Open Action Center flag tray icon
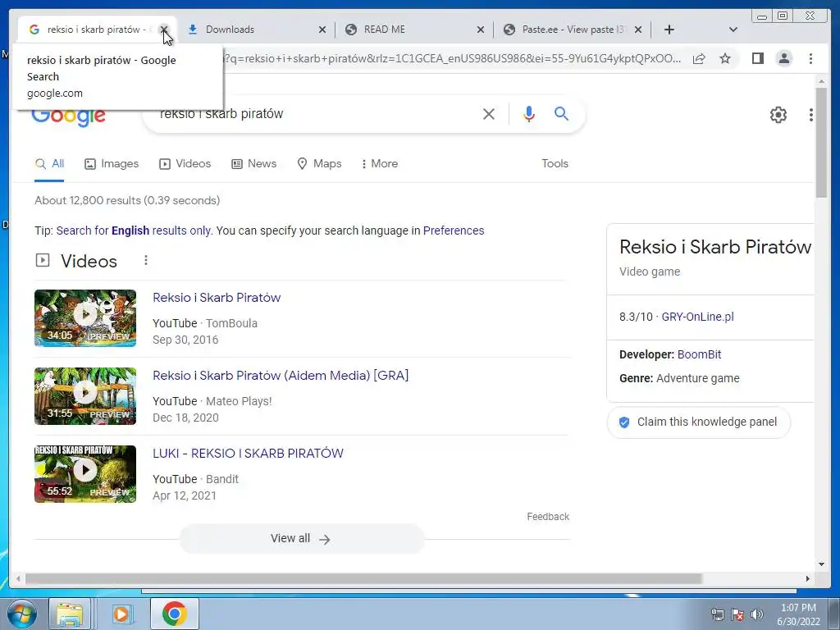Screen dimensions: 840x630 click(x=737, y=614)
